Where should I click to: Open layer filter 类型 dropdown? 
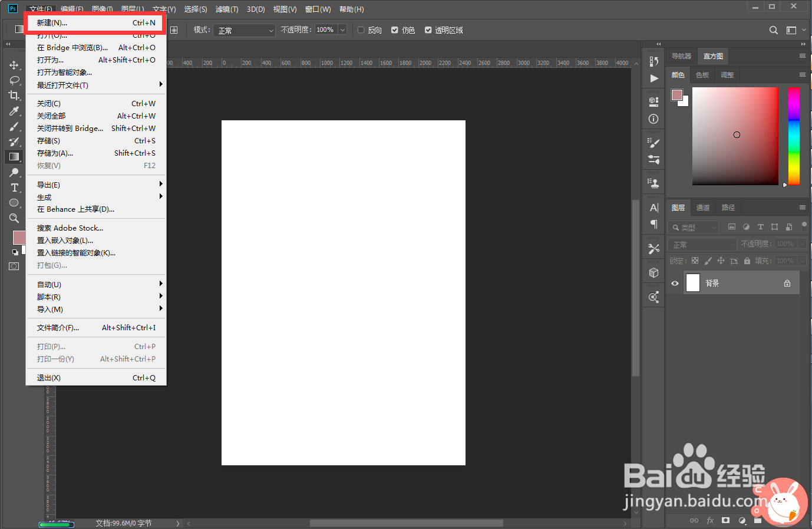tap(694, 227)
